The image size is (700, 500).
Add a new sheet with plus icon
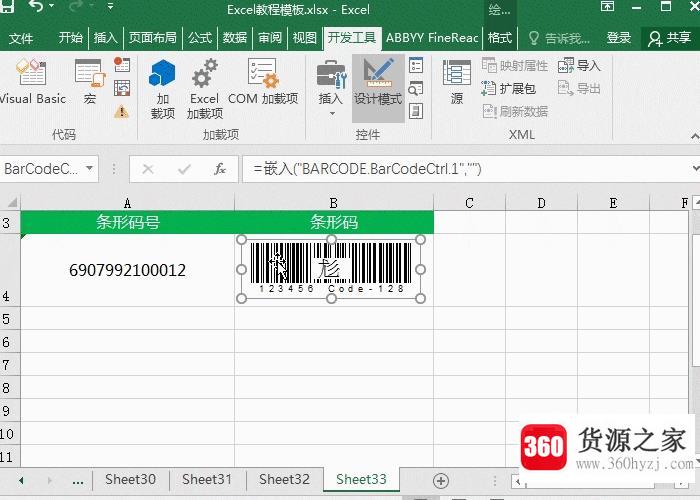(441, 480)
